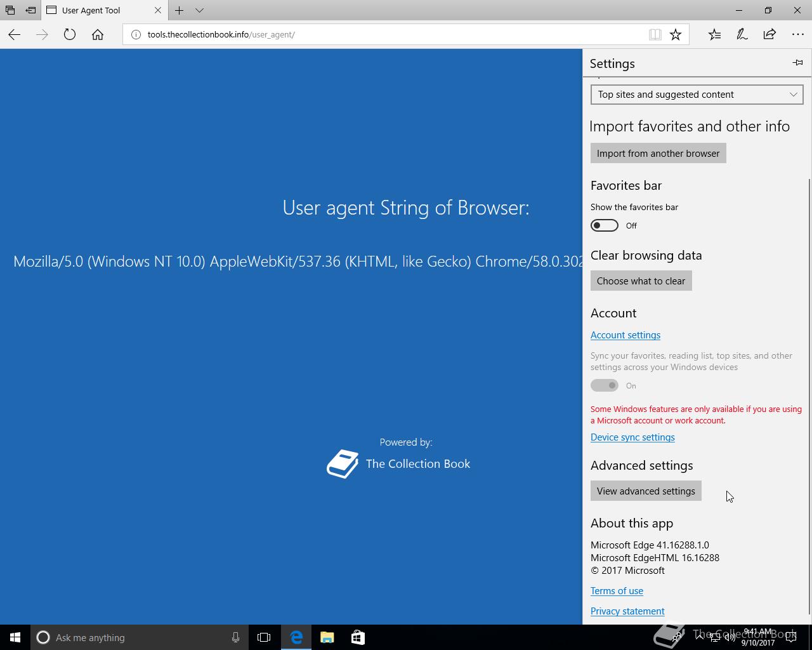Close the User Agent Tool tab
Image resolution: width=812 pixels, height=650 pixels.
coord(158,10)
